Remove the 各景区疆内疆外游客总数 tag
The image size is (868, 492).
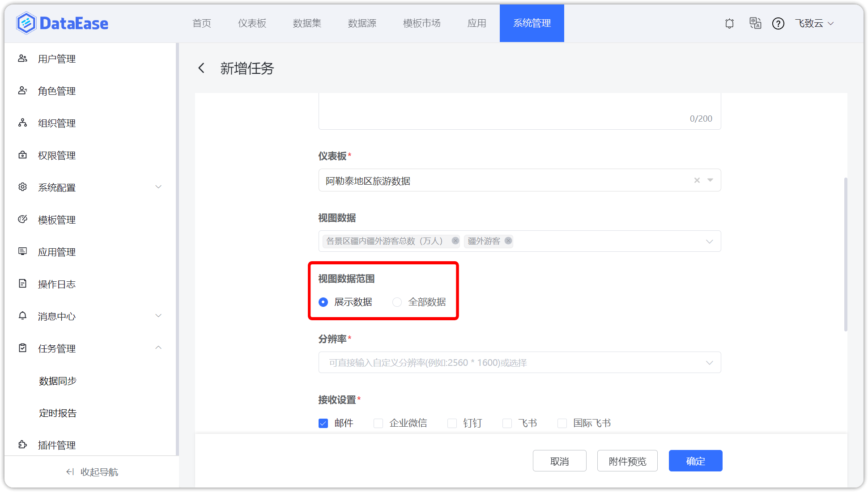(455, 241)
